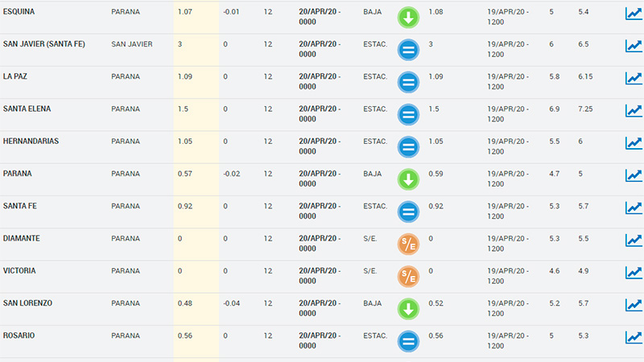The height and width of the screenshot is (362, 644).
Task: Open the chart icon for La Paz row
Action: pyautogui.click(x=634, y=78)
